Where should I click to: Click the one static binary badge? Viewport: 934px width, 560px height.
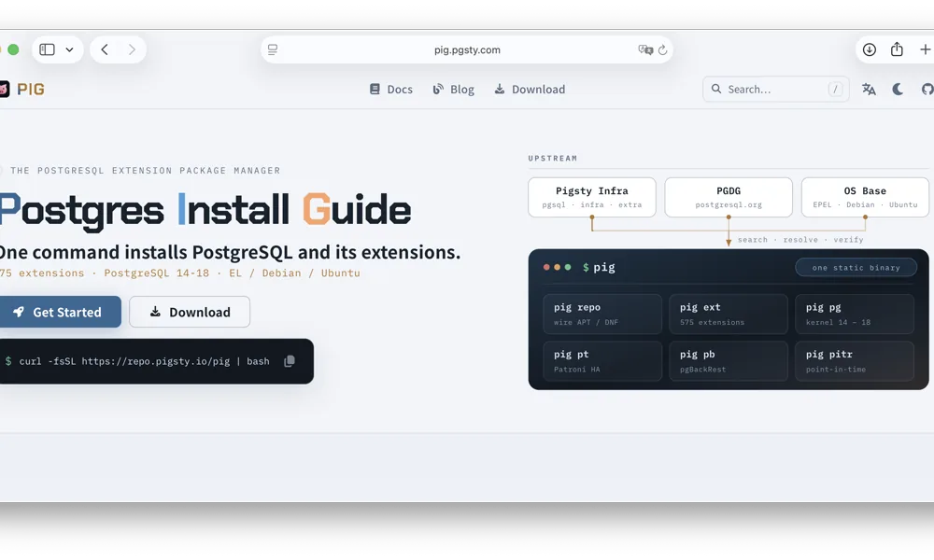coord(856,267)
